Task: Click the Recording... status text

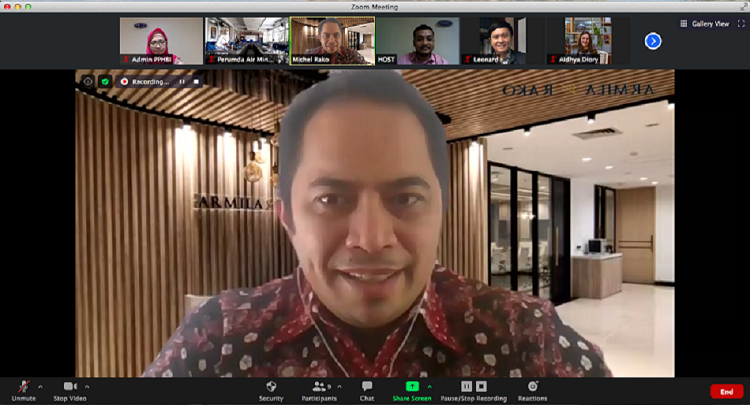Action: [x=151, y=82]
